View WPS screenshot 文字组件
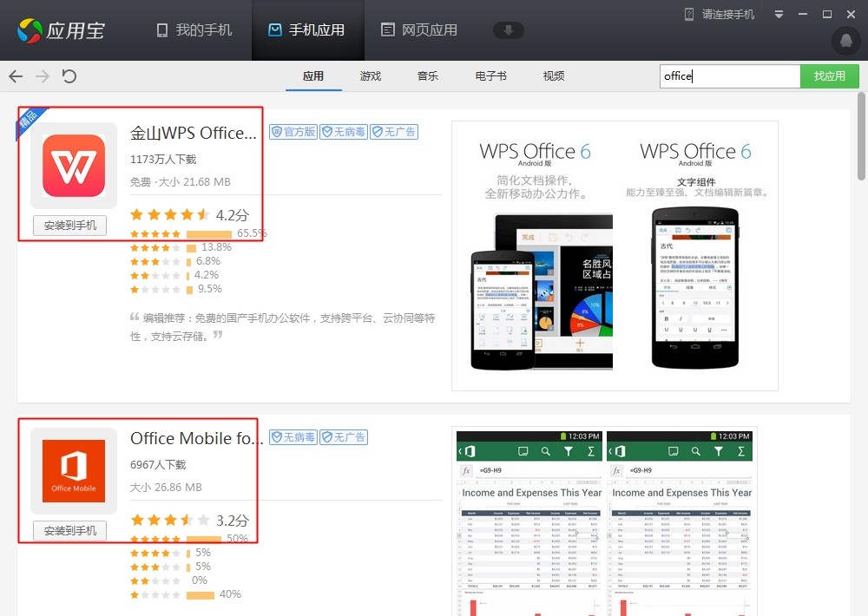Image resolution: width=868 pixels, height=616 pixels. (x=695, y=256)
